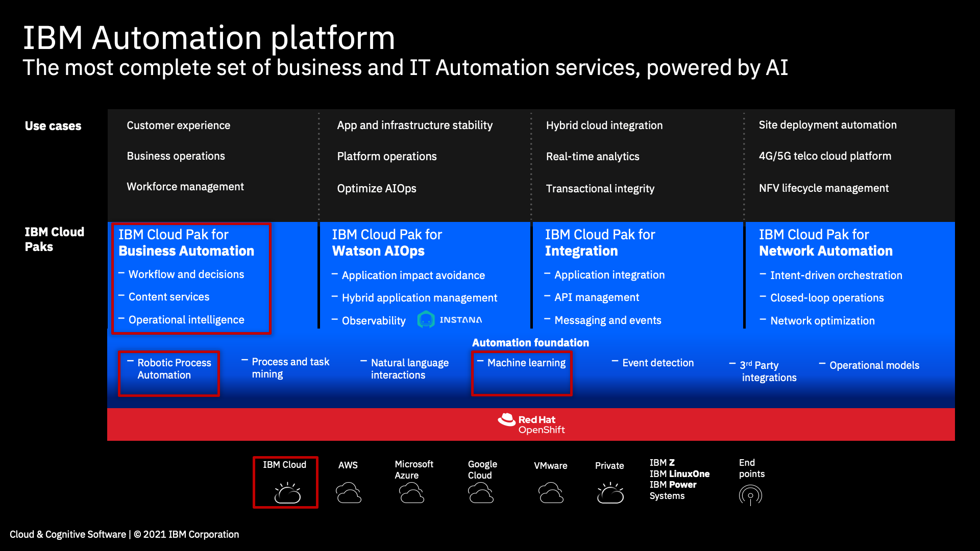Click the 'API management' item

[597, 297]
